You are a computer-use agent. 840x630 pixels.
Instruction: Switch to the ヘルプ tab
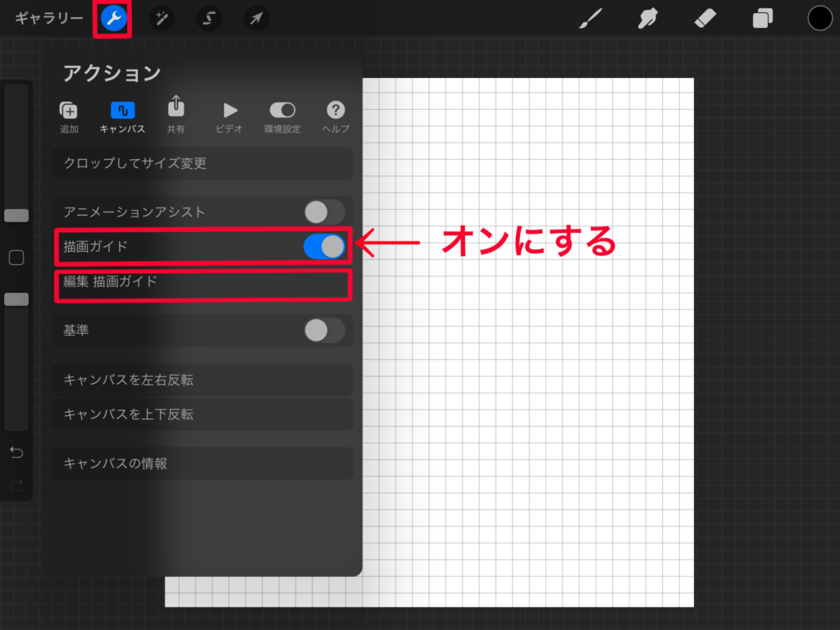pyautogui.click(x=336, y=117)
